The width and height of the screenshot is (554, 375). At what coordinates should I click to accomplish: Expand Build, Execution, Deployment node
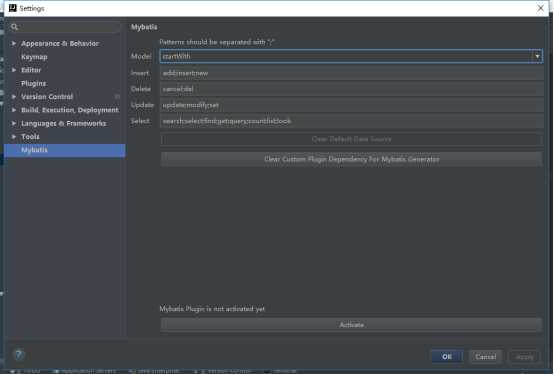pos(14,110)
